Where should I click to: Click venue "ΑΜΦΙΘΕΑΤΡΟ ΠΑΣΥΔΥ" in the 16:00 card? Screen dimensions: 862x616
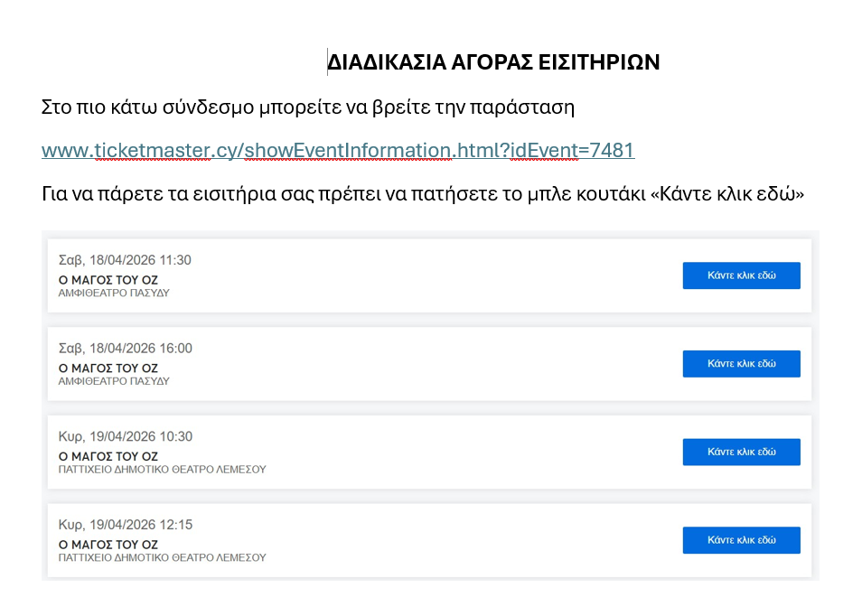coord(114,381)
